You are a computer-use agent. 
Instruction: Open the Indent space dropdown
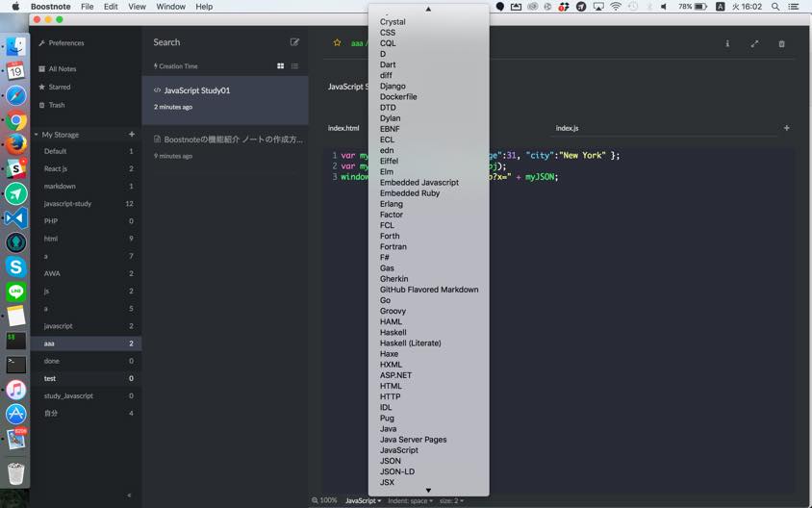(410, 500)
